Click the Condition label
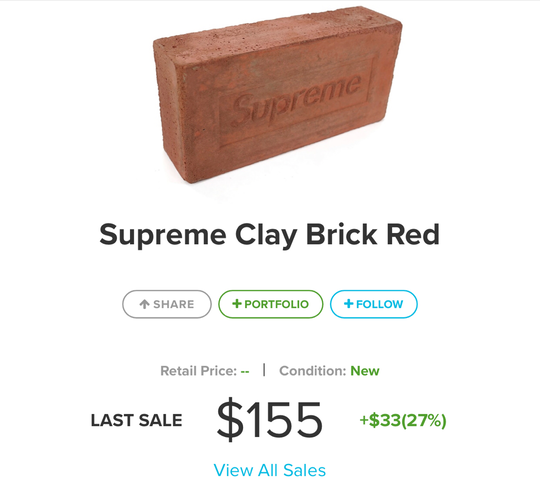The height and width of the screenshot is (490, 540). [x=313, y=371]
